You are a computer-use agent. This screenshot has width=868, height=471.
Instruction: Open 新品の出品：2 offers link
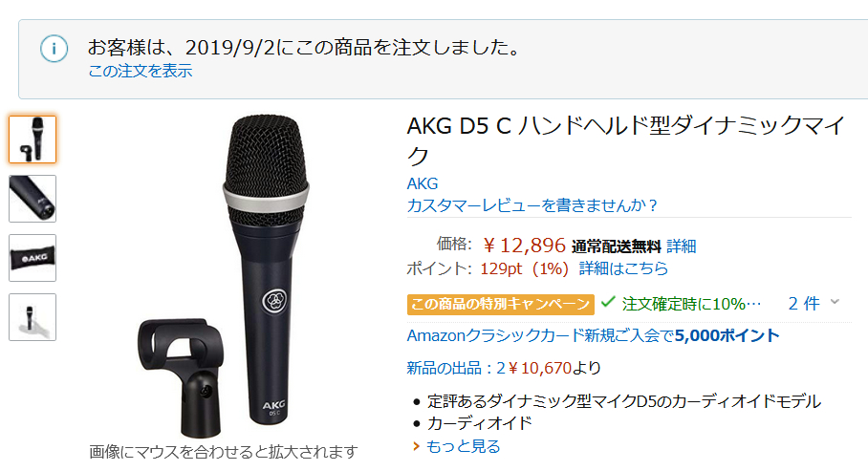(504, 368)
